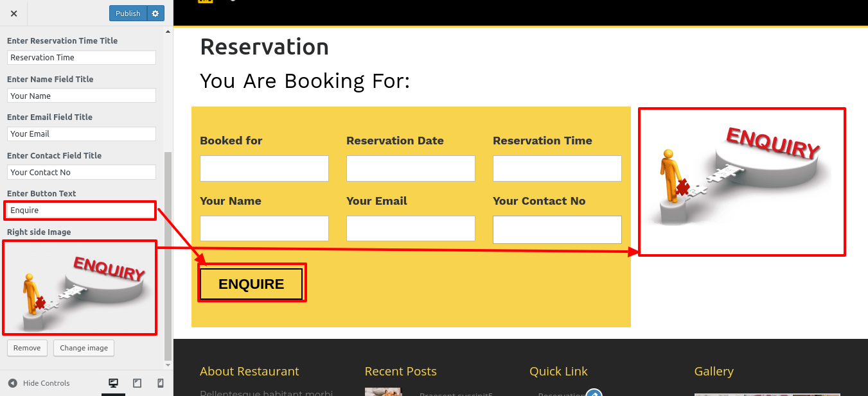Click the ENQUIRE form button
Viewport: 868px width, 396px height.
coord(251,284)
